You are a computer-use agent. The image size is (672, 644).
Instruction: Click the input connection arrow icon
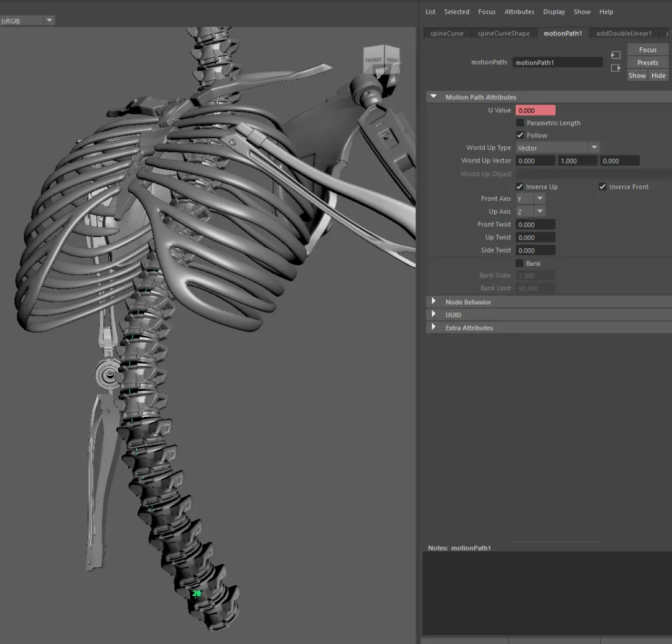[615, 55]
